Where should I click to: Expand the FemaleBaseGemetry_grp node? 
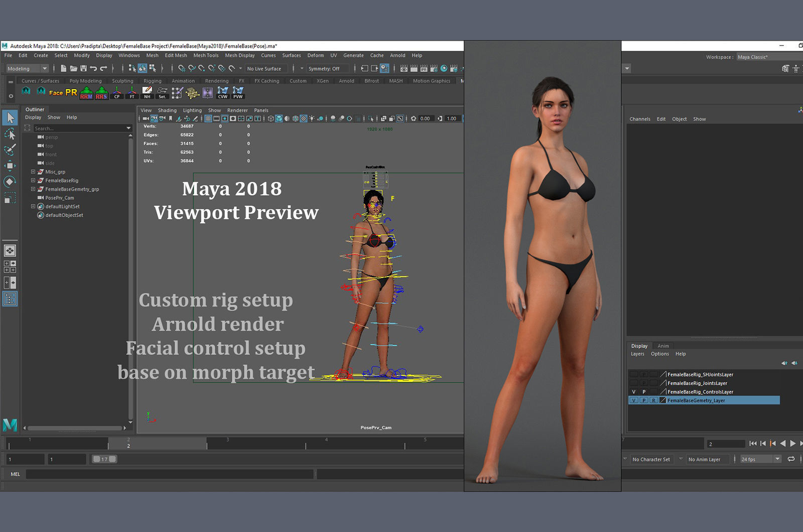tap(33, 189)
